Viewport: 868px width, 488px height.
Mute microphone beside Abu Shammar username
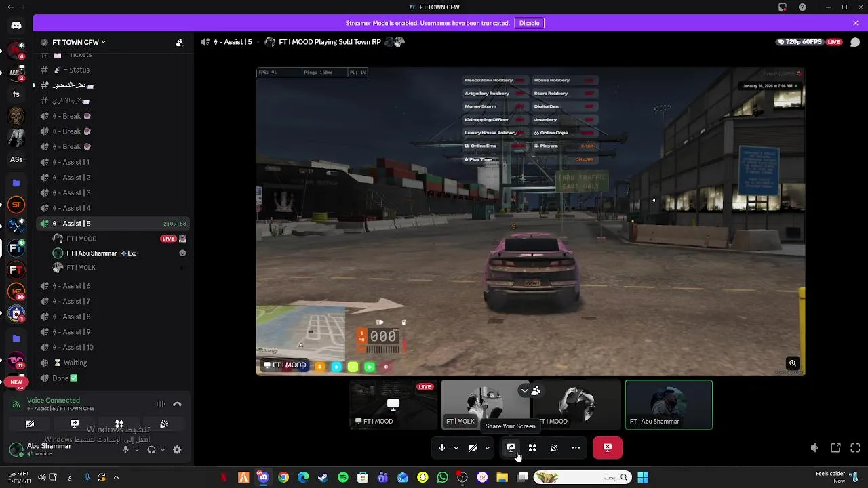[x=125, y=449]
